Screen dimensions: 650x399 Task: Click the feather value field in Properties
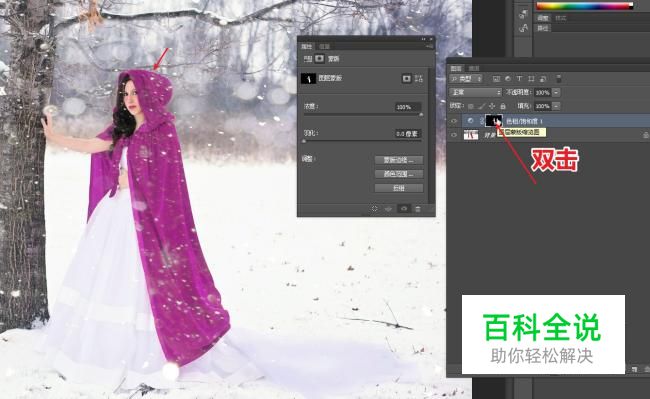tap(407, 133)
